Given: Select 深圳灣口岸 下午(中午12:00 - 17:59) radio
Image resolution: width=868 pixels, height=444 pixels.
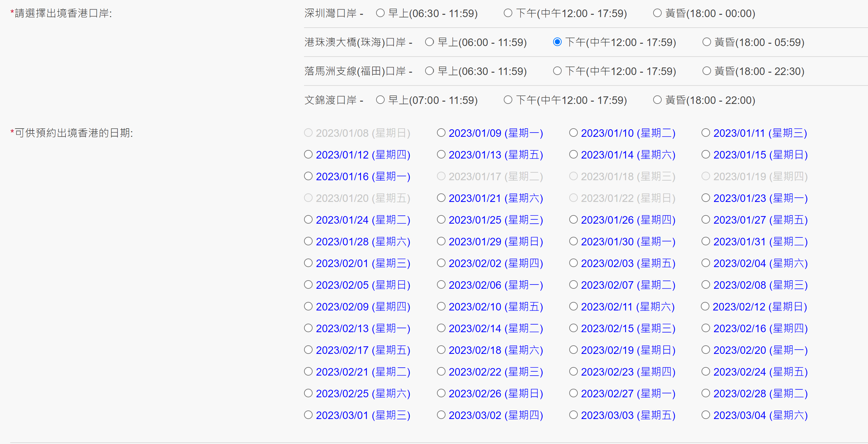Looking at the screenshot, I should [508, 13].
